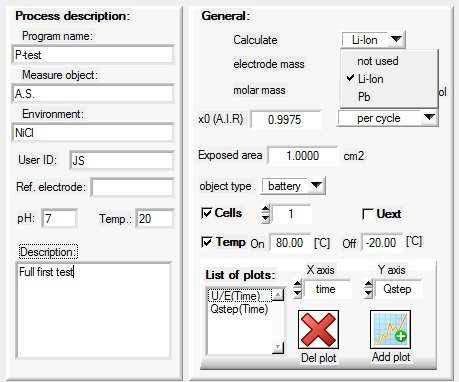Viewport: 459px width, 382px height.
Task: Click the Measure object field
Action: [x=93, y=94]
